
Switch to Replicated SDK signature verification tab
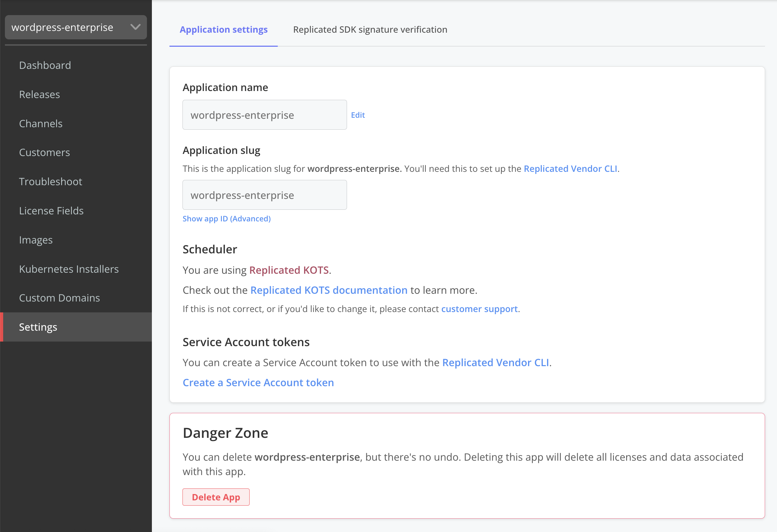[370, 29]
